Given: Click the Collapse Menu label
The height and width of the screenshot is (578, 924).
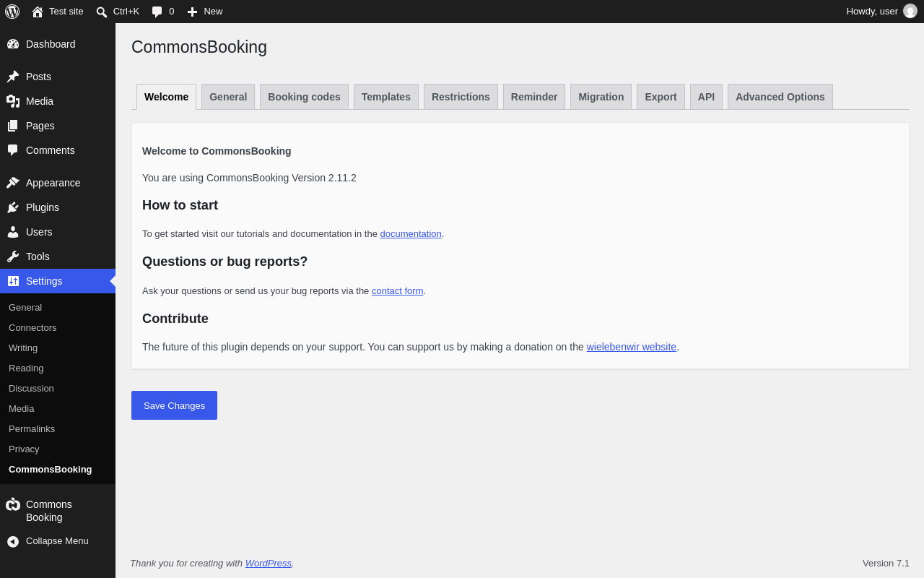Looking at the screenshot, I should point(57,541).
